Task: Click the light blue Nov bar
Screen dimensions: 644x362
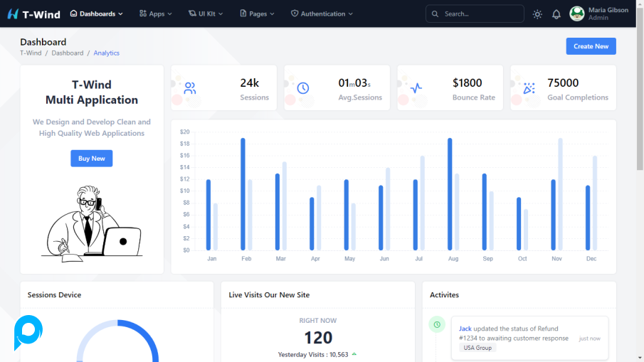Action: tap(560, 194)
